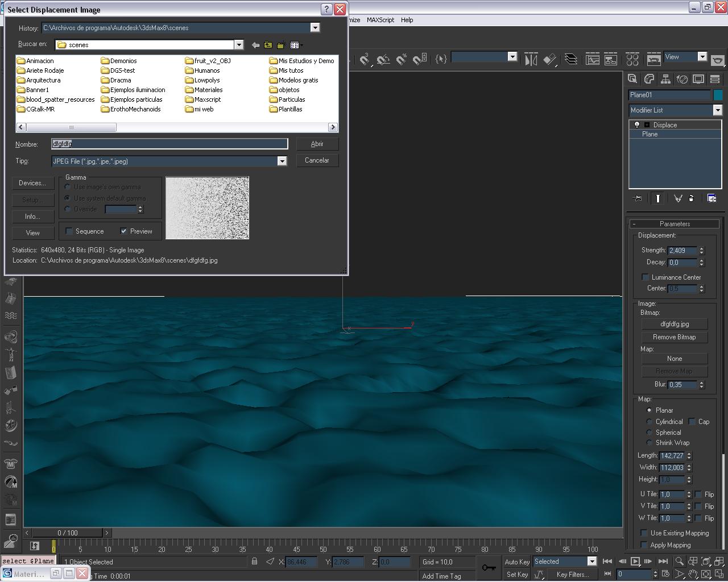Click the Plane01 object color swatch
Viewport: 728px width, 582px height.
pos(718,95)
